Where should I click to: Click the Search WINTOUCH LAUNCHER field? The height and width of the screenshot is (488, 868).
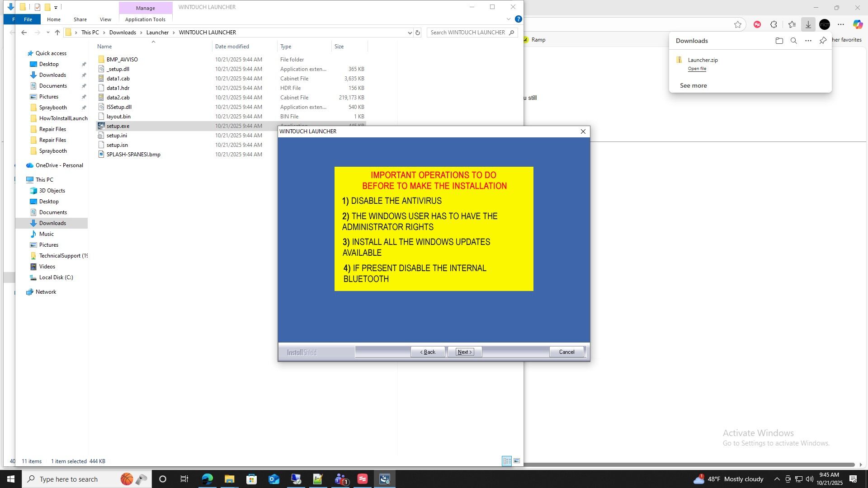[x=467, y=33]
